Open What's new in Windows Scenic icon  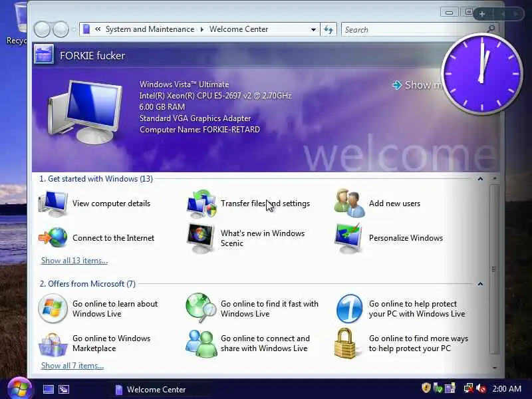[201, 238]
